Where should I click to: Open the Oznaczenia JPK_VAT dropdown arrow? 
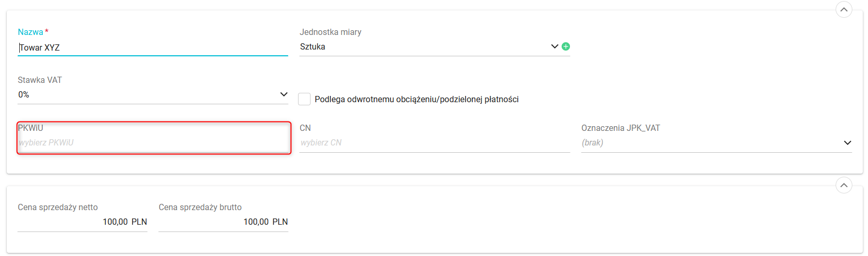(x=847, y=142)
